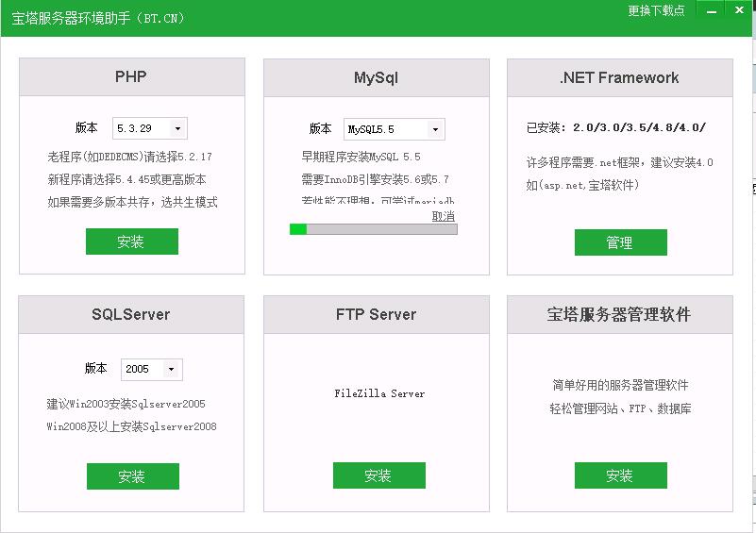This screenshot has height=533, width=756.
Task: Click the FTP Server panel header
Action: (x=376, y=314)
